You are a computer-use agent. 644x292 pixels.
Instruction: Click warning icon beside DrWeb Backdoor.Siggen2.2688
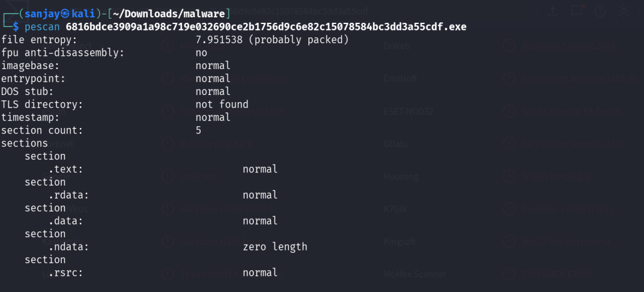point(509,46)
